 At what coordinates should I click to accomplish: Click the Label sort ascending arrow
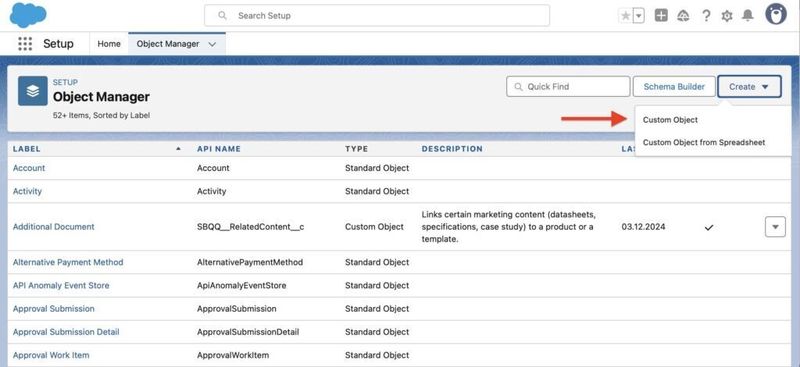pos(178,149)
